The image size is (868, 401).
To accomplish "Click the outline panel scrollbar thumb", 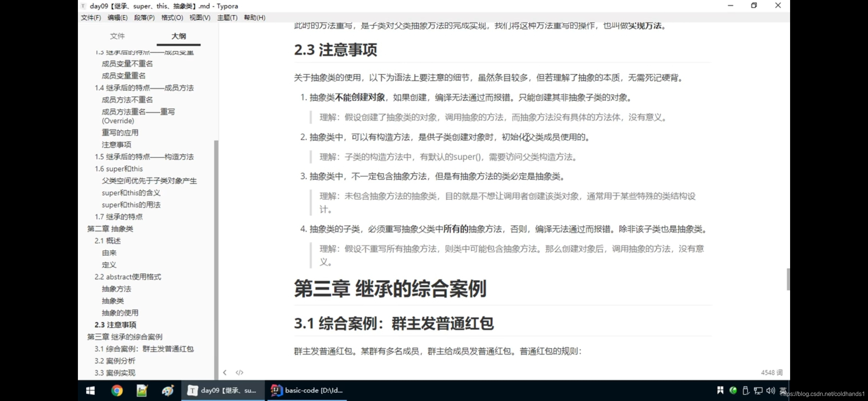I will (216, 260).
